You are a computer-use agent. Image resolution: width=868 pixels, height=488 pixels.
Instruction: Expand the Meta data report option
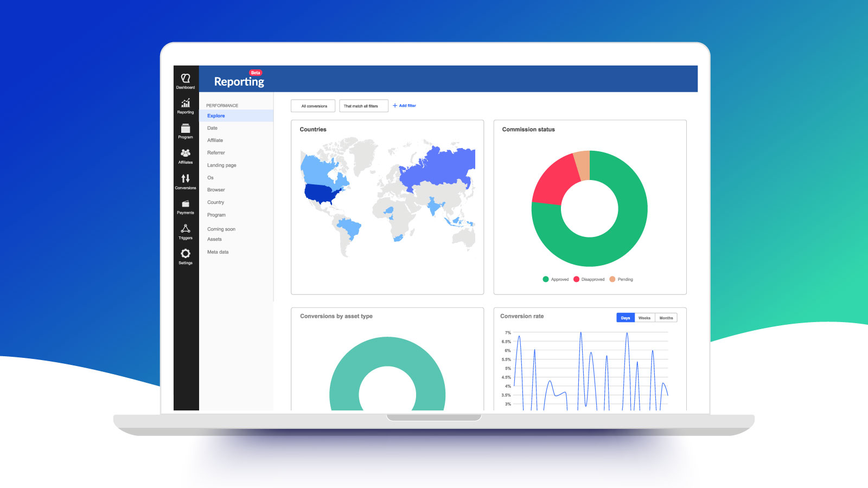(x=217, y=252)
